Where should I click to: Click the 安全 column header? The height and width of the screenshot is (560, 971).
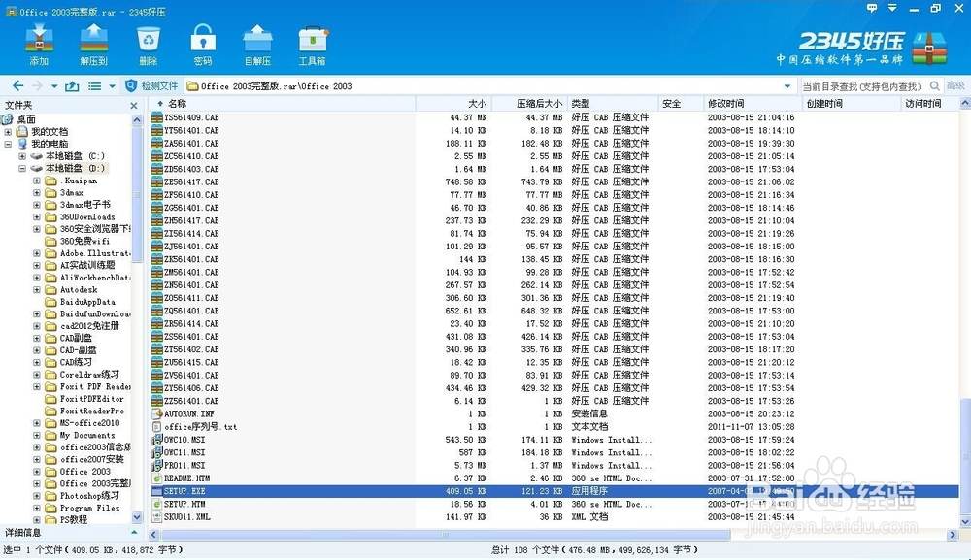click(x=682, y=103)
